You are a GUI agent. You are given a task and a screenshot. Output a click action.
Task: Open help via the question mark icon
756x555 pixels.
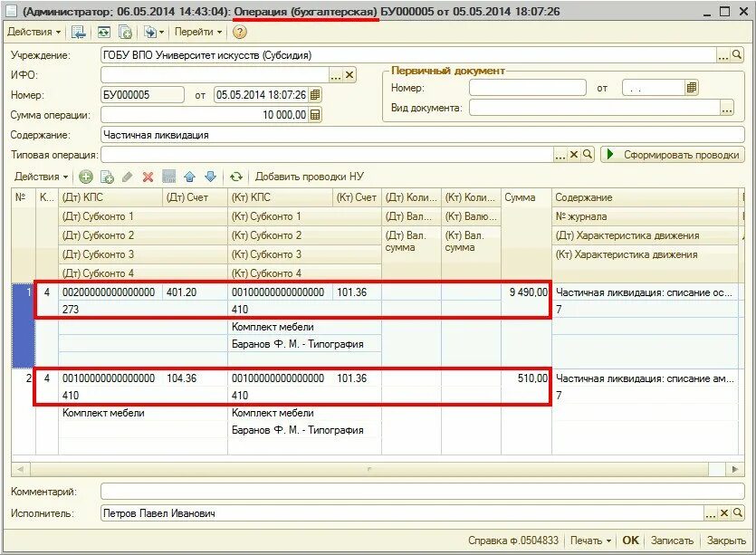[239, 33]
